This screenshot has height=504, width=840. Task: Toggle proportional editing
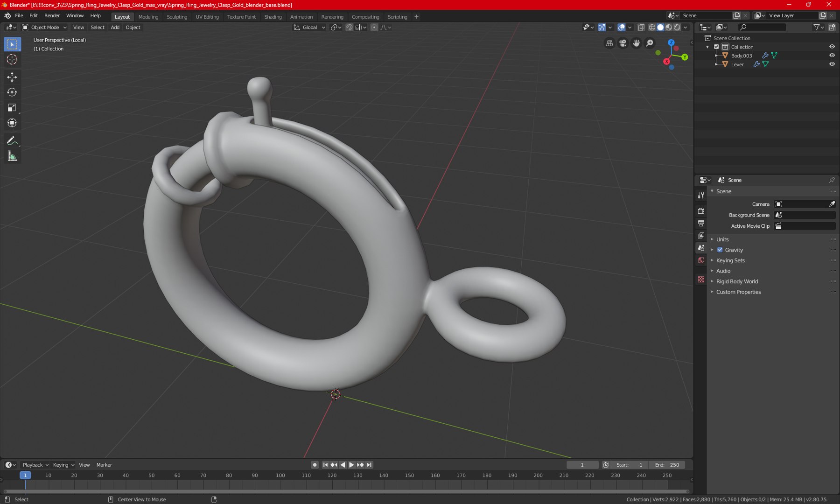click(x=374, y=28)
